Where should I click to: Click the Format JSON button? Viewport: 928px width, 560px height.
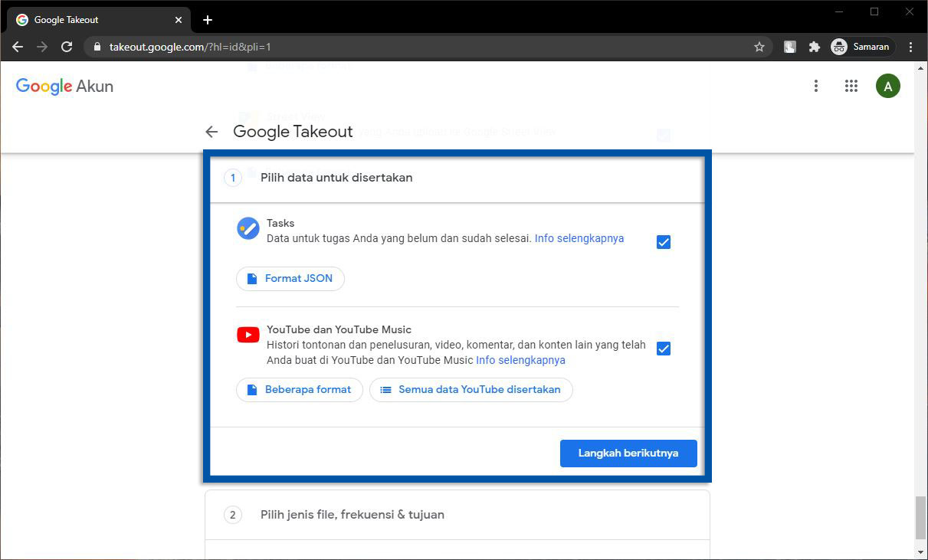point(290,279)
